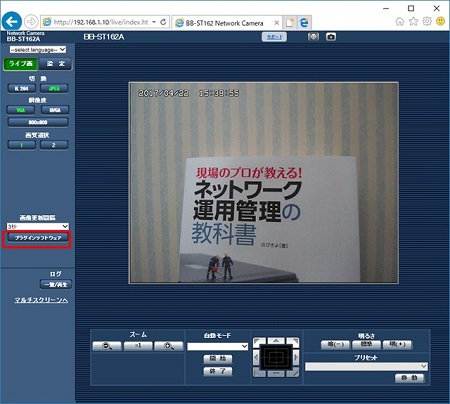Move to preset with move button
This screenshot has height=404, width=450.
pos(410,378)
